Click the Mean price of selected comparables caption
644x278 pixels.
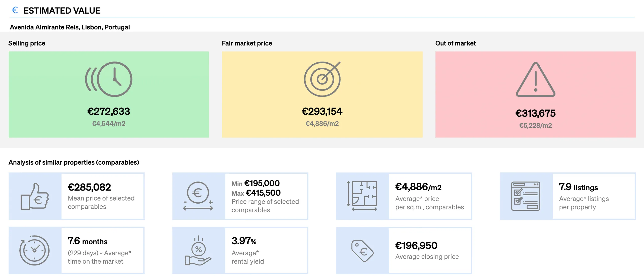(x=101, y=202)
